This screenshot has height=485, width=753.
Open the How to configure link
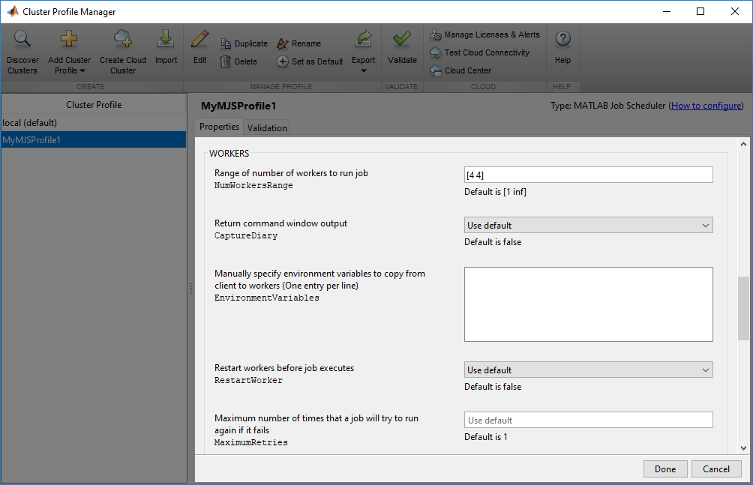[706, 106]
